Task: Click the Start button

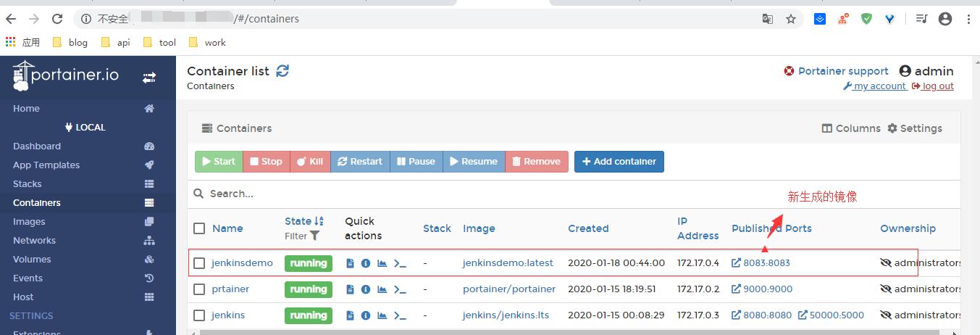Action: coord(219,162)
